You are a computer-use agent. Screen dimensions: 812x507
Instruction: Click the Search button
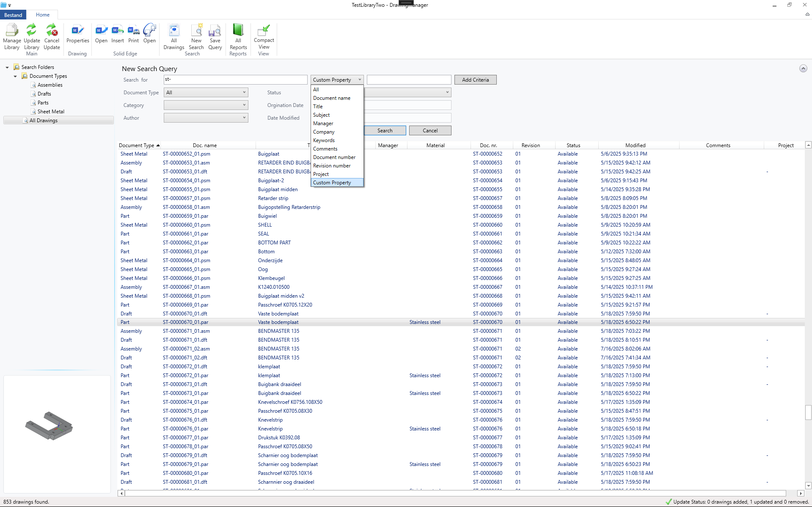[385, 130]
